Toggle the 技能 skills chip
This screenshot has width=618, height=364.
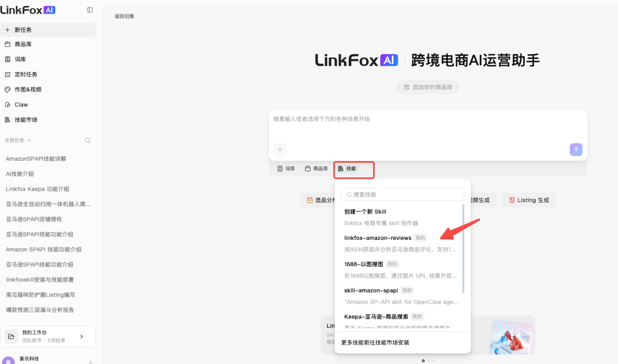(x=347, y=169)
